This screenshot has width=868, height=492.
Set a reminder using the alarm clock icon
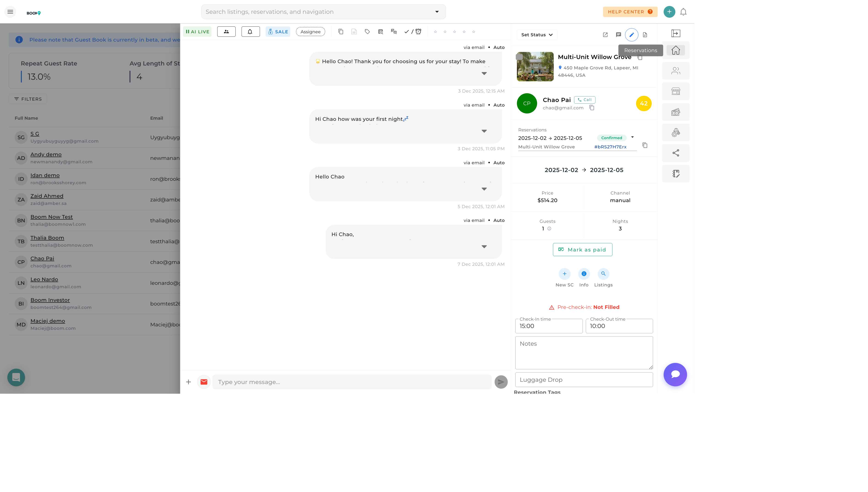[418, 31]
